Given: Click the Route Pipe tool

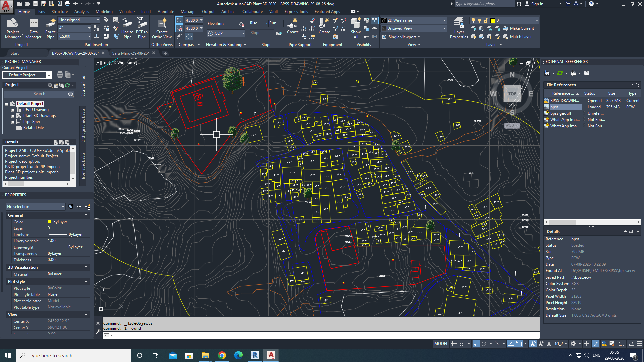Looking at the screenshot, I should [x=50, y=29].
